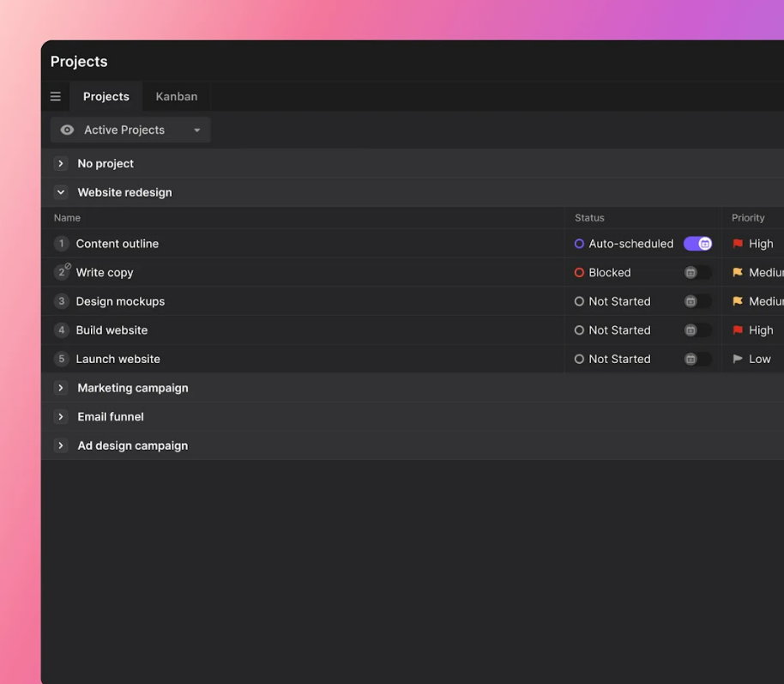
Task: Click the Blocked status circle for Write copy
Action: (579, 273)
